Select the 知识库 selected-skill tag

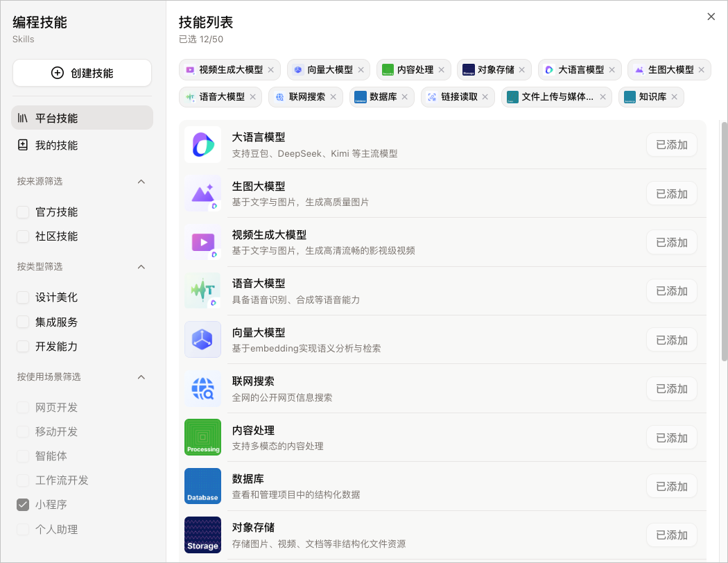pos(651,96)
